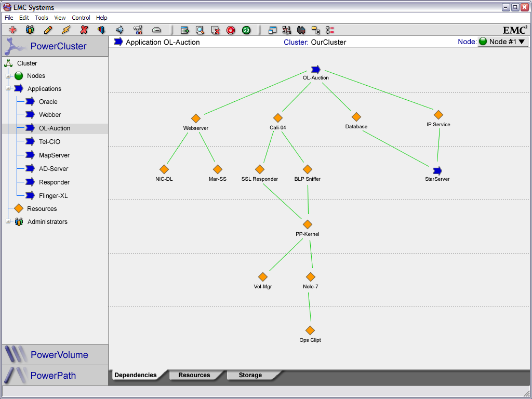Click the red X delete icon
Screen dimensions: 532x399
coord(84,30)
